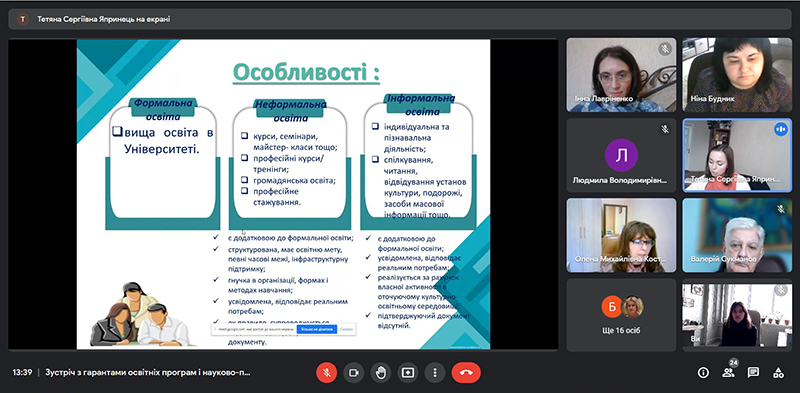Click the meeting title 'Зустріч з гарантами'
This screenshot has width=800, height=393.
click(148, 373)
